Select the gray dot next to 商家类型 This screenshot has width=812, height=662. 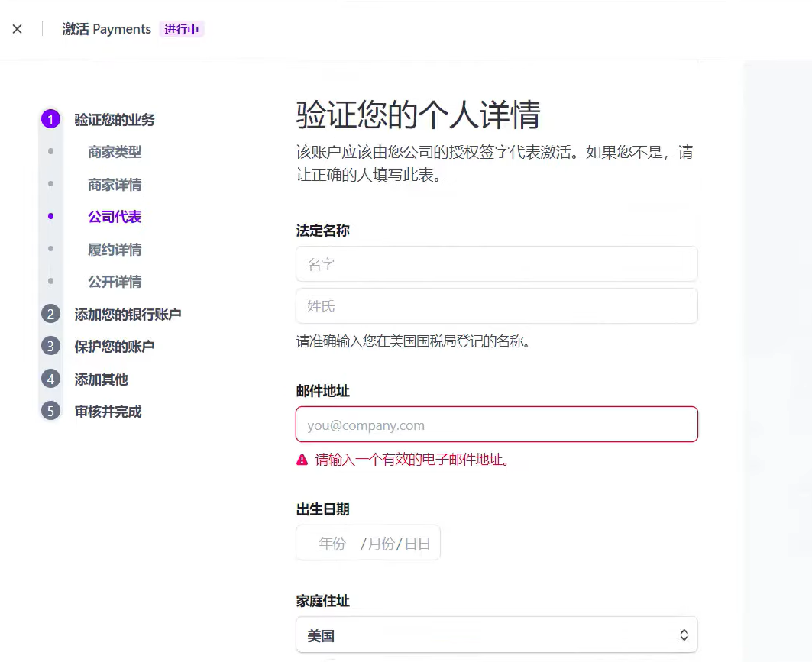pos(50,151)
